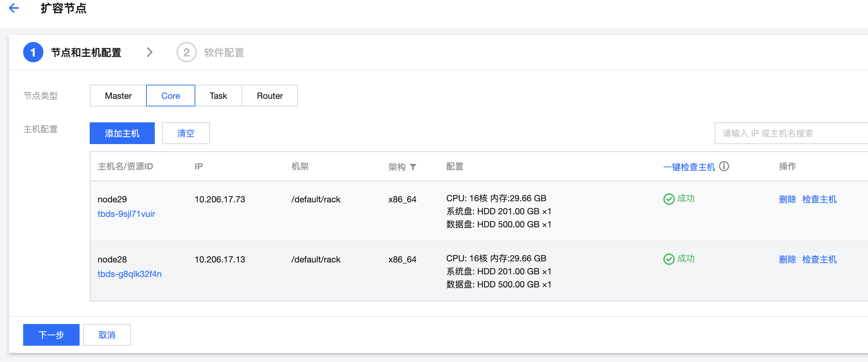This screenshot has height=362, width=868.
Task: Run 一键检查主机 for all hosts
Action: coord(689,167)
